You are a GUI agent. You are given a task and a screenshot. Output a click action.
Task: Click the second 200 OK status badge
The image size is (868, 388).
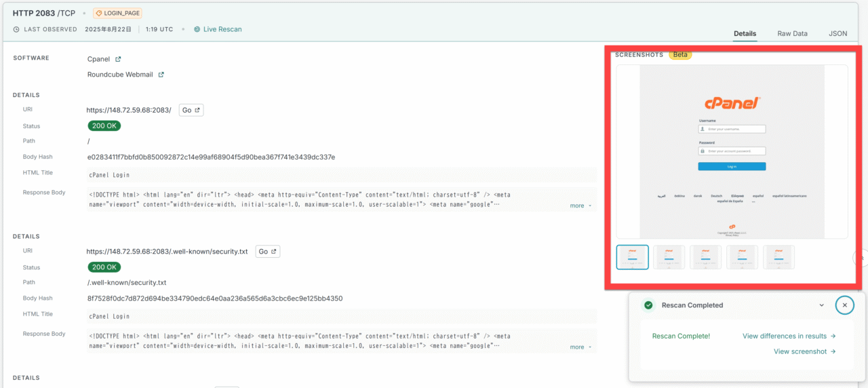[x=104, y=267]
